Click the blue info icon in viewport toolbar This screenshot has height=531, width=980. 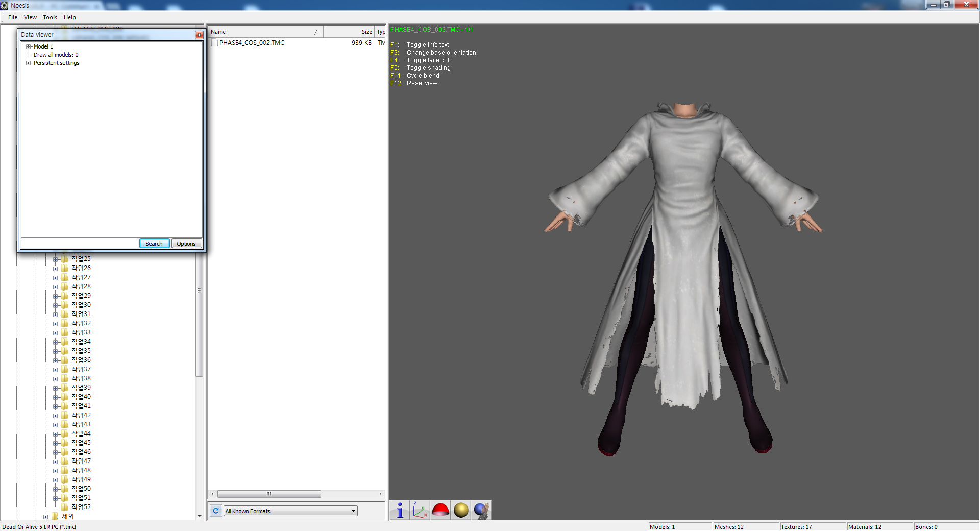pyautogui.click(x=400, y=510)
